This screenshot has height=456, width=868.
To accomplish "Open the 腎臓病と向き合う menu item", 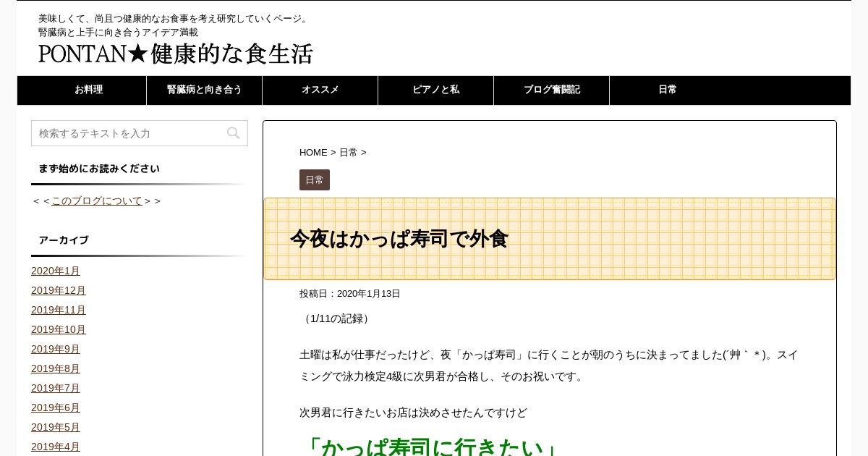I will pyautogui.click(x=205, y=90).
